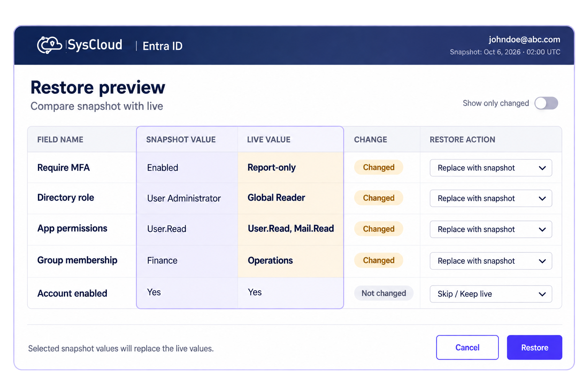Screen dimensions: 588x392
Task: Open the Group membership restore action dropdown
Action: point(491,261)
